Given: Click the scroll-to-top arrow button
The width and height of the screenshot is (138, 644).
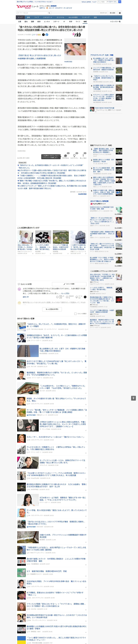Looking at the screenshot, I should pos(133,398).
